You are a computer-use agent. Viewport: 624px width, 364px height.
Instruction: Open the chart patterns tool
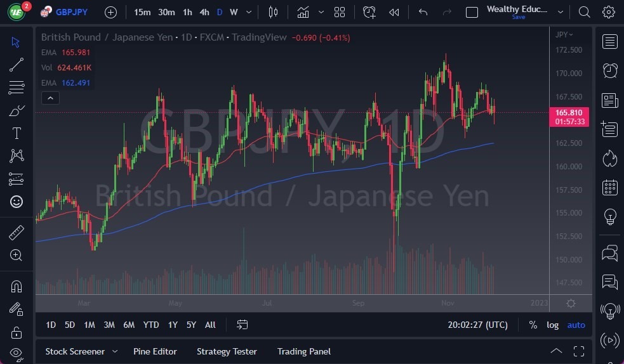tap(16, 156)
